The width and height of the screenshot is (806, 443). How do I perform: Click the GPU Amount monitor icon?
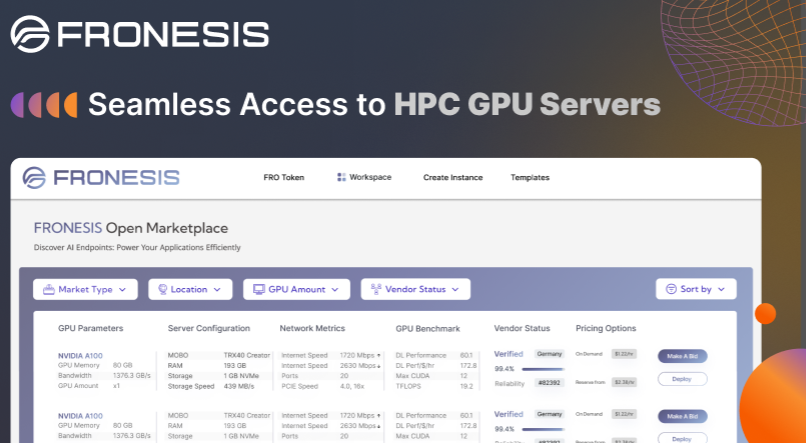coord(259,289)
